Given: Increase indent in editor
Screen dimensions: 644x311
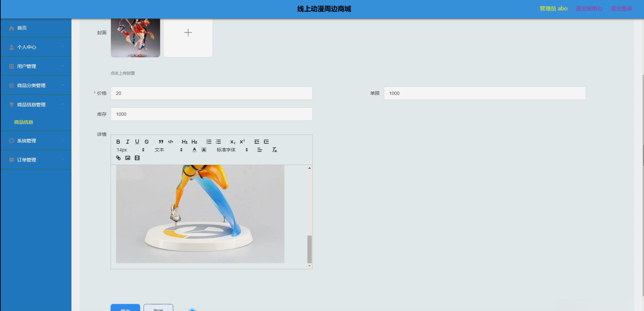Looking at the screenshot, I should coord(266,142).
